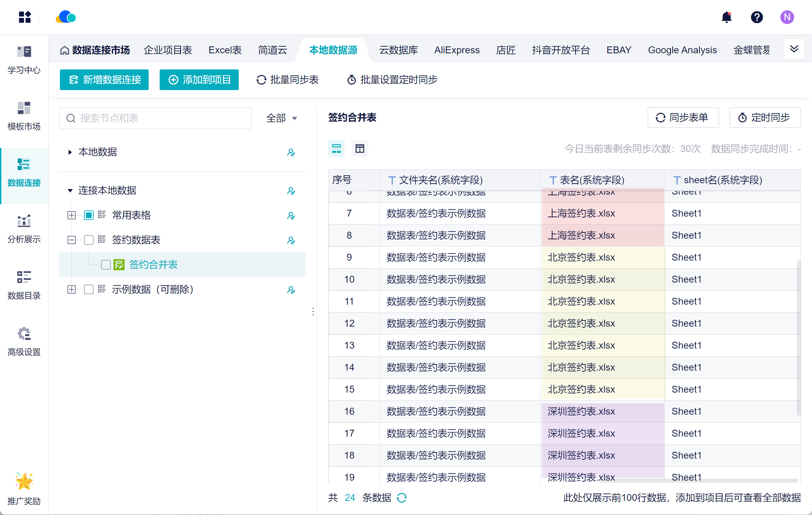The image size is (812, 515).
Task: Show more data source tabs chevron
Action: point(794,49)
